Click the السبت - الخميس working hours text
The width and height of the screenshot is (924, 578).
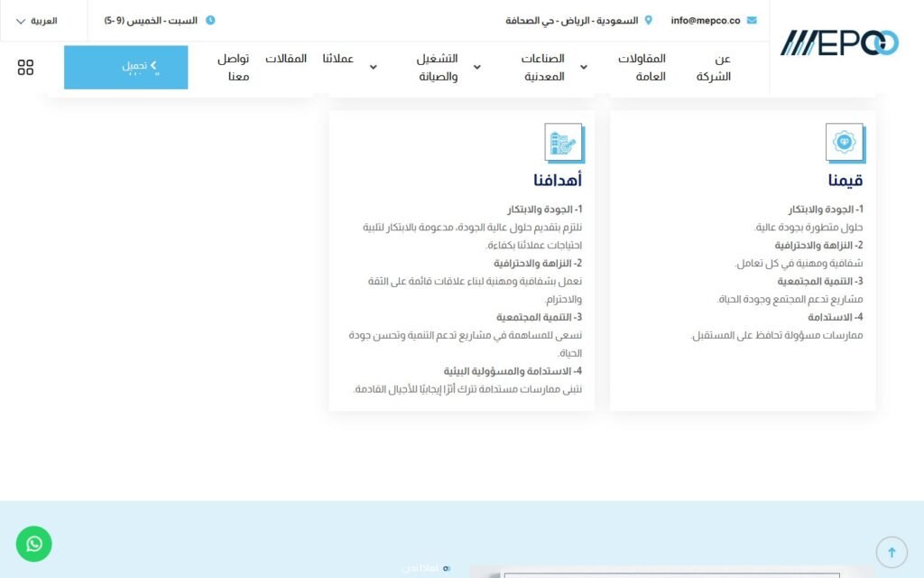click(x=151, y=21)
